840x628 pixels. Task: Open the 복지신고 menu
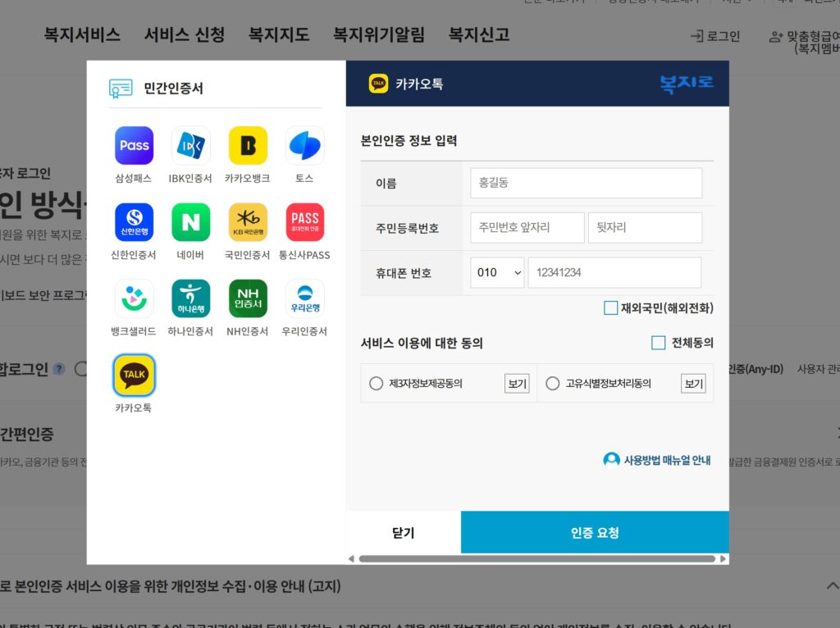click(x=479, y=34)
